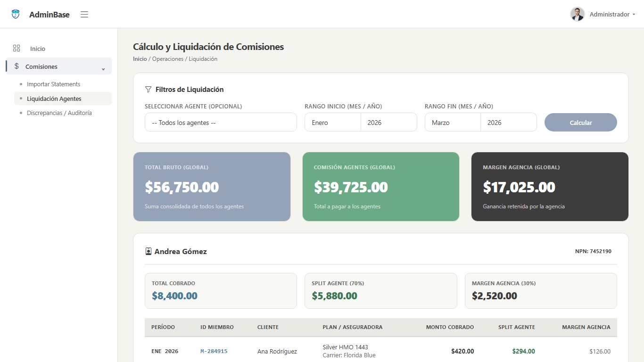Go to Inicio in the sidebar
Image resolution: width=644 pixels, height=362 pixels.
[38, 49]
